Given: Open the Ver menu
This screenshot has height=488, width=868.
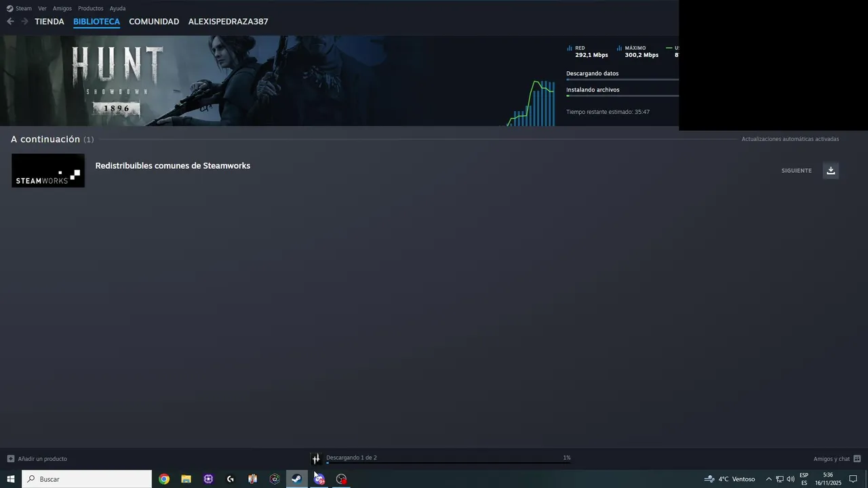Looking at the screenshot, I should click(x=42, y=8).
